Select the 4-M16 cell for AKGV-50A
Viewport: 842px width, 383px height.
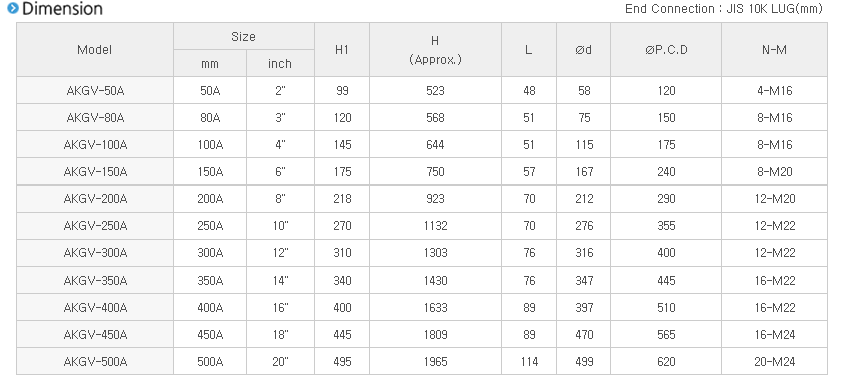[x=774, y=91]
